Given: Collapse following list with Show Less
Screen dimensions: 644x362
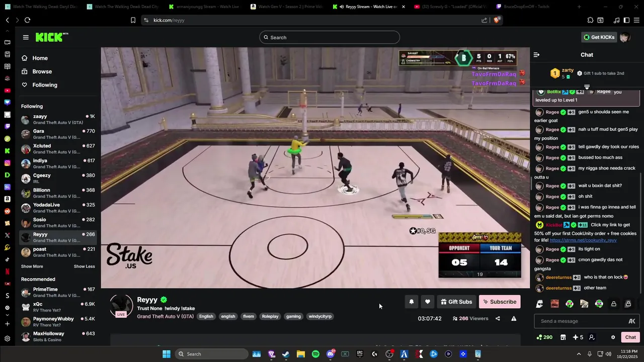Looking at the screenshot, I should (84, 266).
